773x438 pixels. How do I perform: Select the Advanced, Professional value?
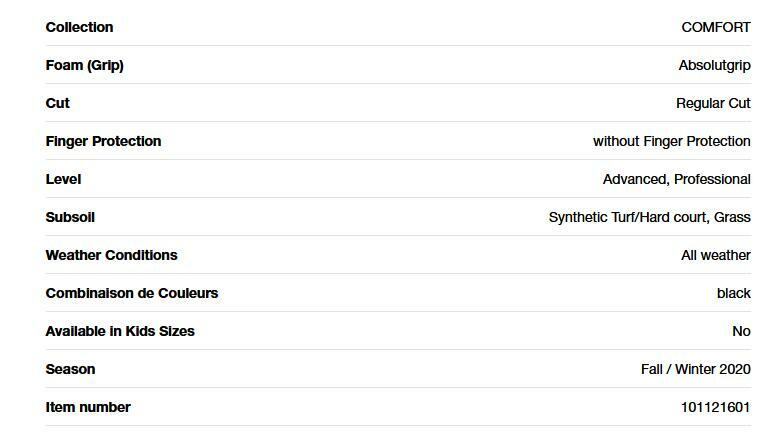pyautogui.click(x=676, y=179)
